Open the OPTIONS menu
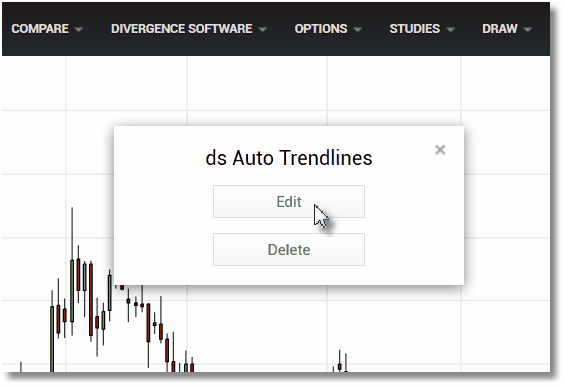 click(328, 29)
